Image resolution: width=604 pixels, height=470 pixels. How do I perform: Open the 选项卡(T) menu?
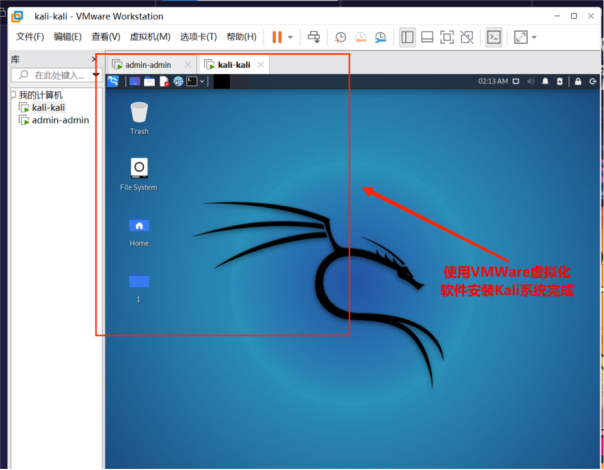pos(198,37)
